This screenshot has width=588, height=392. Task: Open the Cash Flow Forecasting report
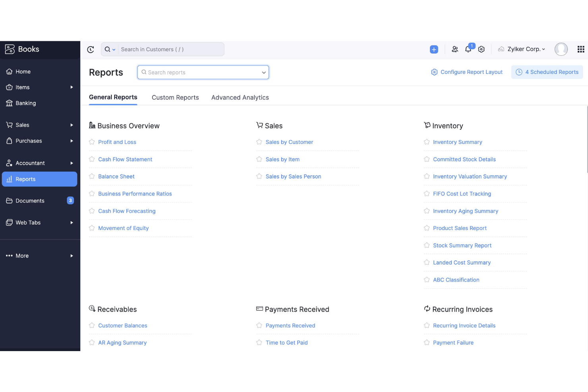point(127,211)
